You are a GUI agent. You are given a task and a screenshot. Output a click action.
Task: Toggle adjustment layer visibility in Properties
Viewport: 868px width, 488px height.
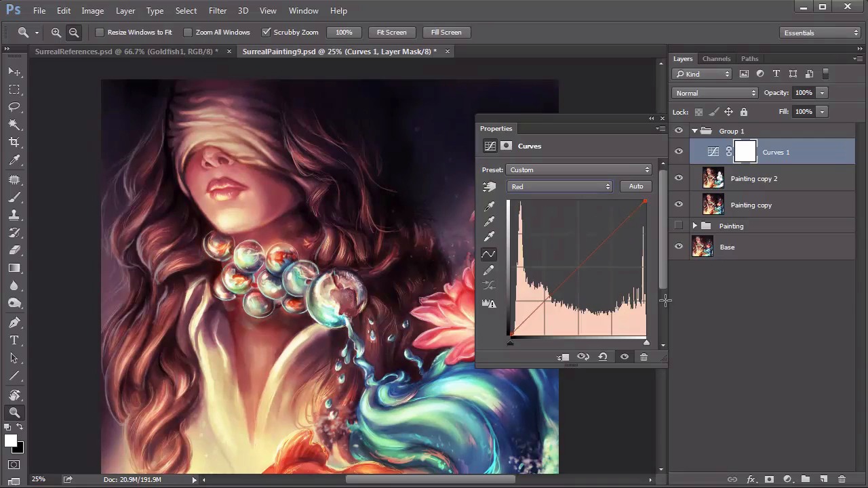point(625,357)
